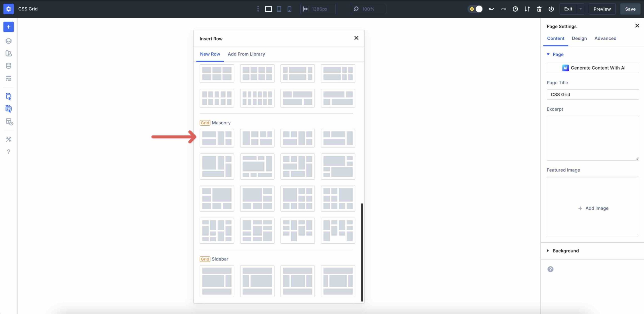This screenshot has width=644, height=314.
Task: Open the Add Element panel
Action: (x=9, y=27)
